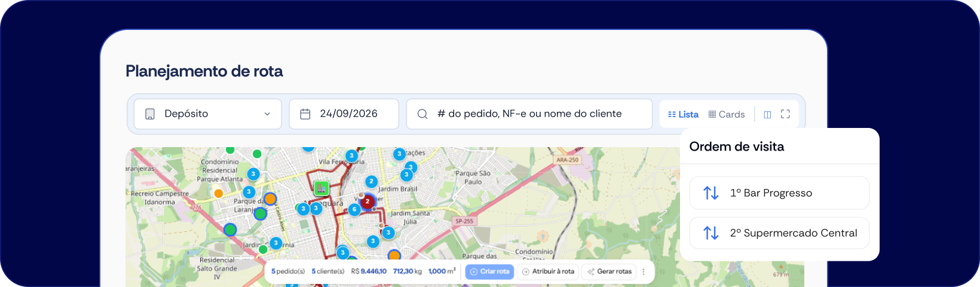Click the R$ 9.446,10 total value
Screen dimensions: 980x287
tap(369, 271)
